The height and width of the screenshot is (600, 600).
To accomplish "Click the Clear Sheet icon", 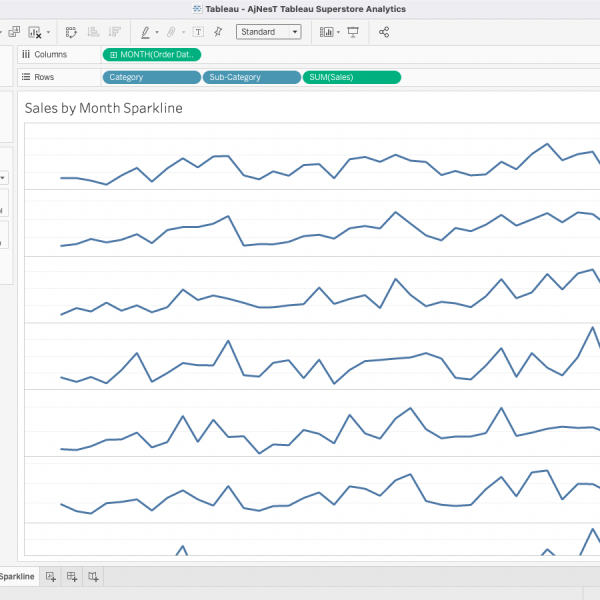I will pyautogui.click(x=35, y=32).
